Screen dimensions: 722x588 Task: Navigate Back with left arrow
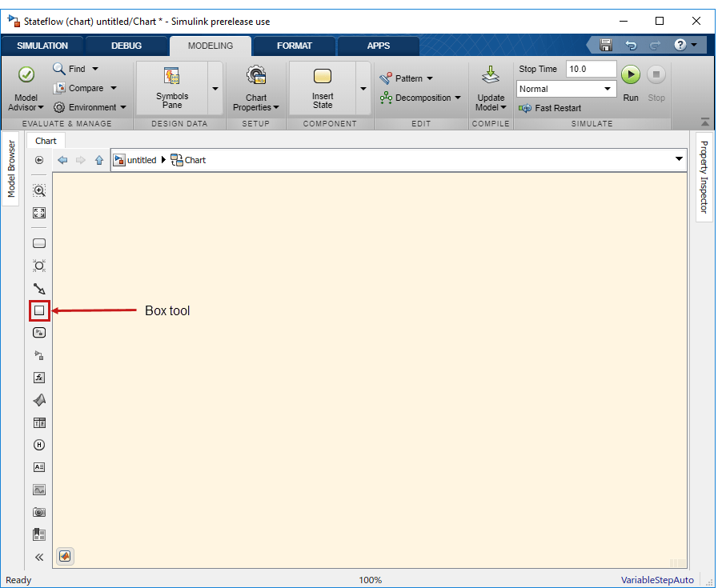pos(62,160)
